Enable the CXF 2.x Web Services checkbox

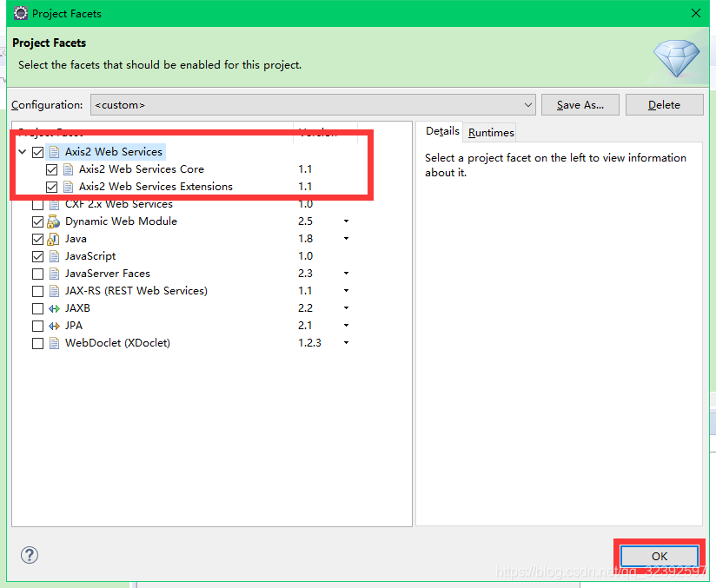(x=38, y=204)
